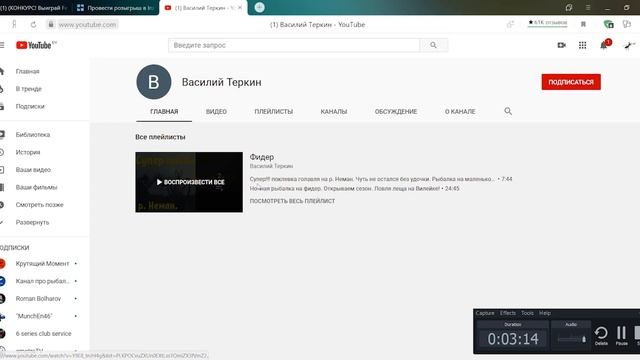Click the address bar www.youtube.com
Viewport: 640px width, 360px height.
87,24
